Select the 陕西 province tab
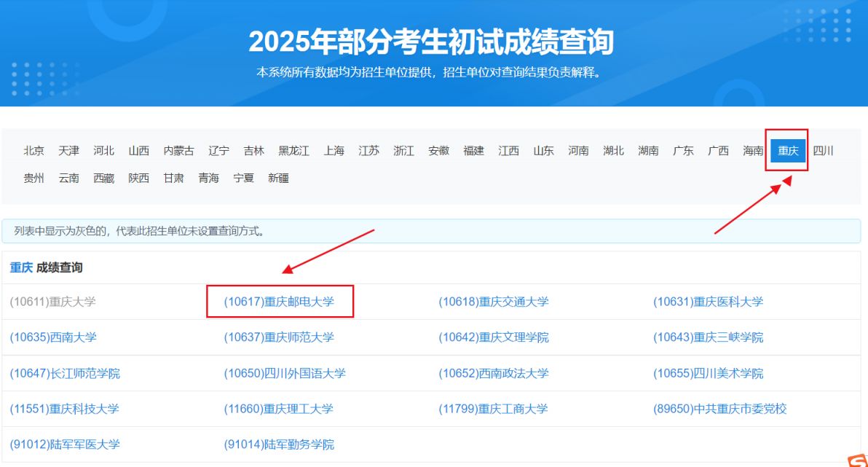Image resolution: width=868 pixels, height=467 pixels. tap(139, 178)
